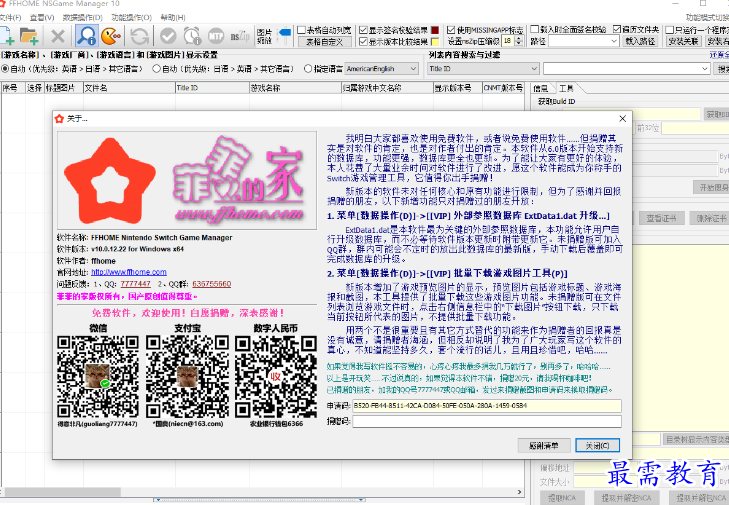This screenshot has height=505, width=729.
Task: Open the 功能操作(O) menu
Action: coord(132,18)
